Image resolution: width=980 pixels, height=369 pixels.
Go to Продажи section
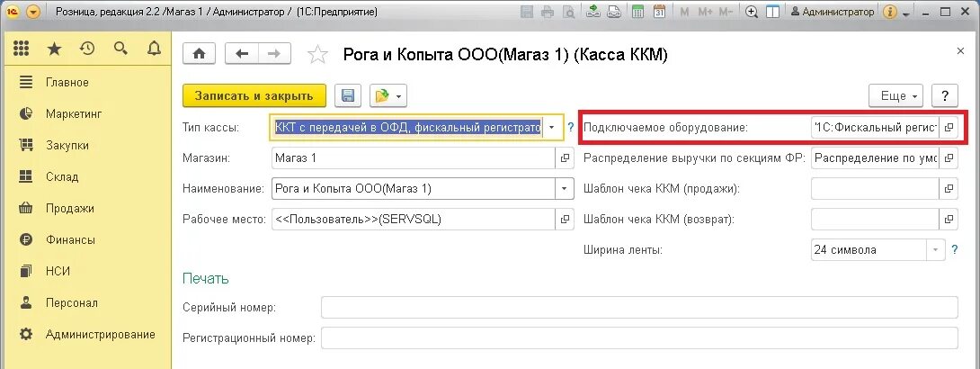point(69,208)
